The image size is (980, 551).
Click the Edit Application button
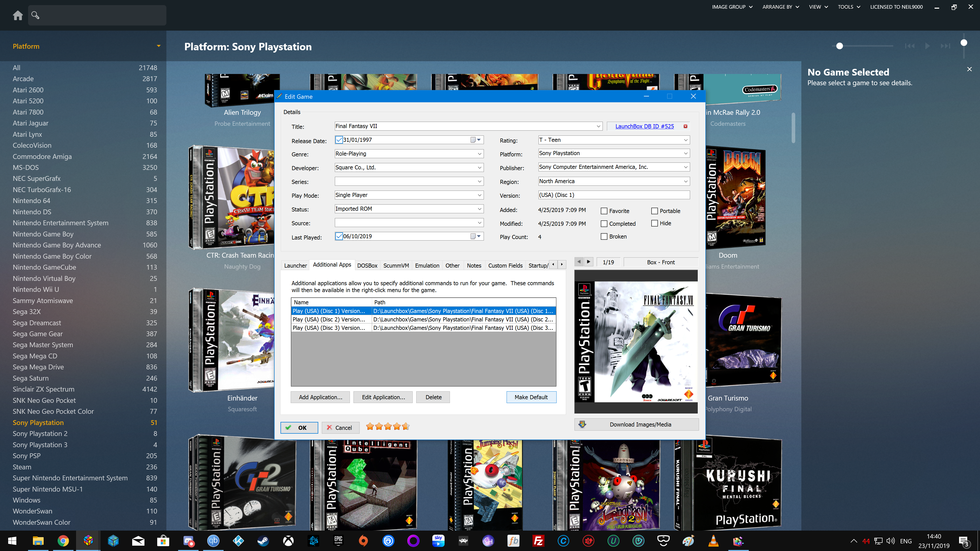383,397
